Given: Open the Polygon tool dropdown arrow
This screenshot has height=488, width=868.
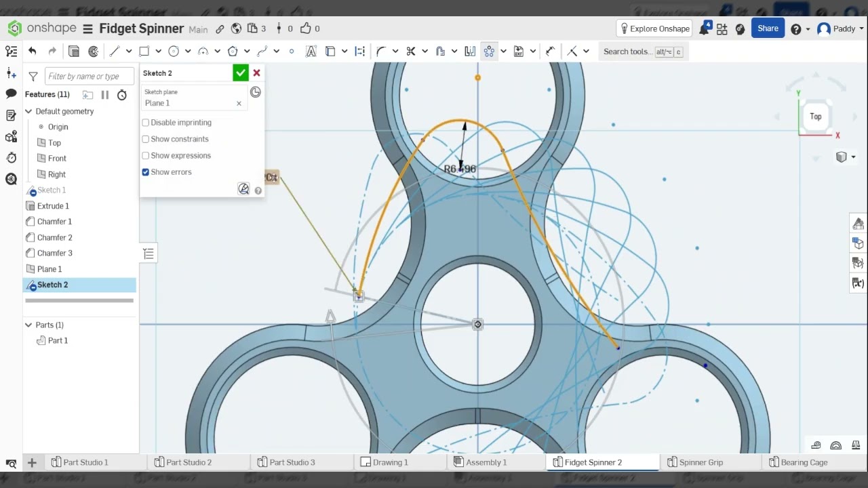Looking at the screenshot, I should click(x=247, y=52).
